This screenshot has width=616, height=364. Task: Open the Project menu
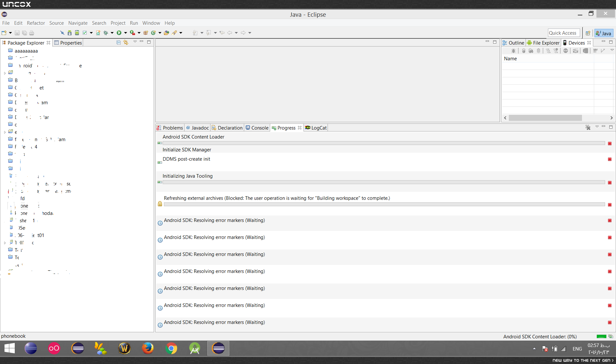click(118, 23)
